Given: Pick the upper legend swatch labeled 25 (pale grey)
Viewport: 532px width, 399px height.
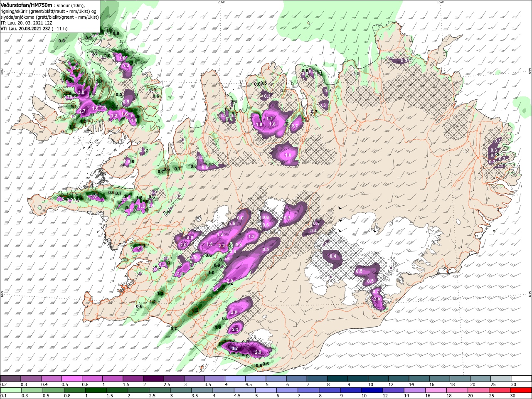Looking at the screenshot, I should pyautogui.click(x=501, y=379).
